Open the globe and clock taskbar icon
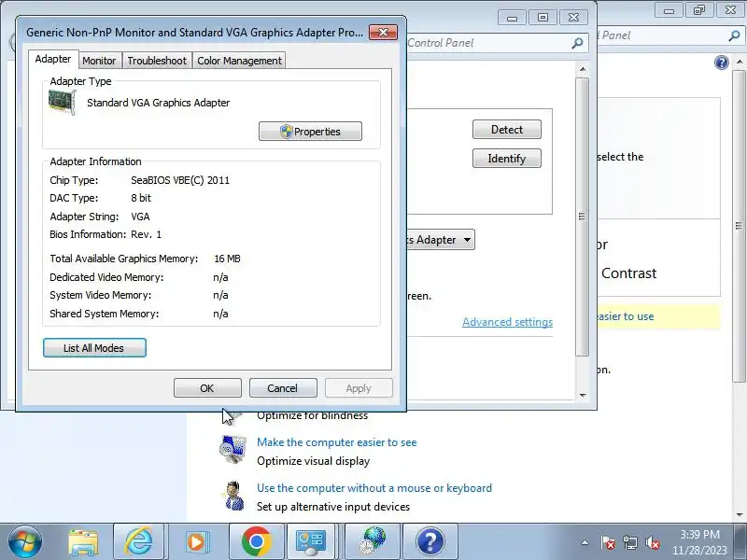The height and width of the screenshot is (560, 747). (373, 541)
